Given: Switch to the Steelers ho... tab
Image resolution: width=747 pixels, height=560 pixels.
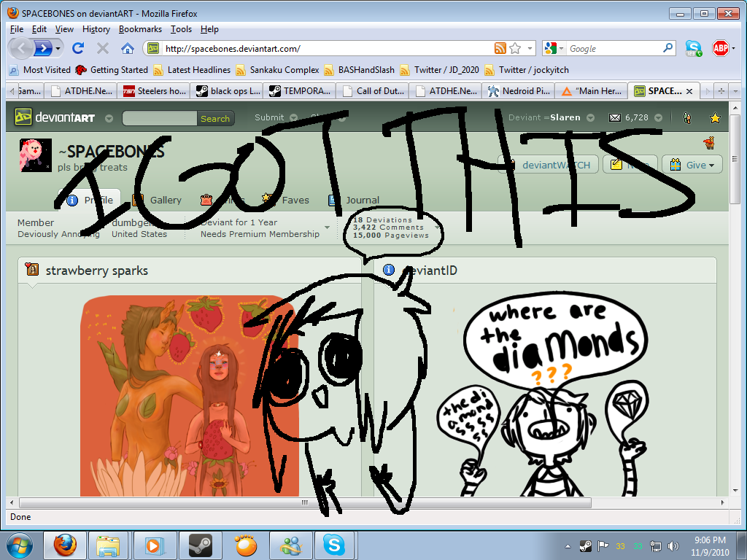Looking at the screenshot, I should click(153, 91).
